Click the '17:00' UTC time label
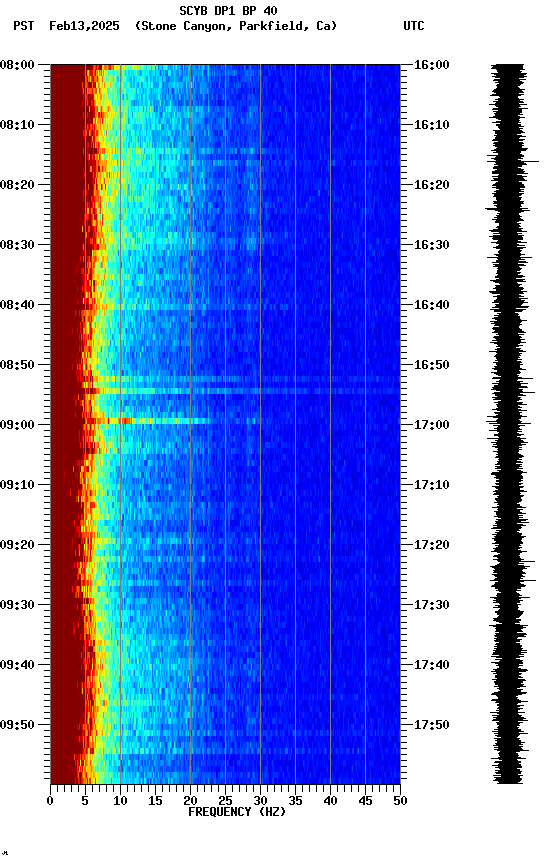 (432, 425)
